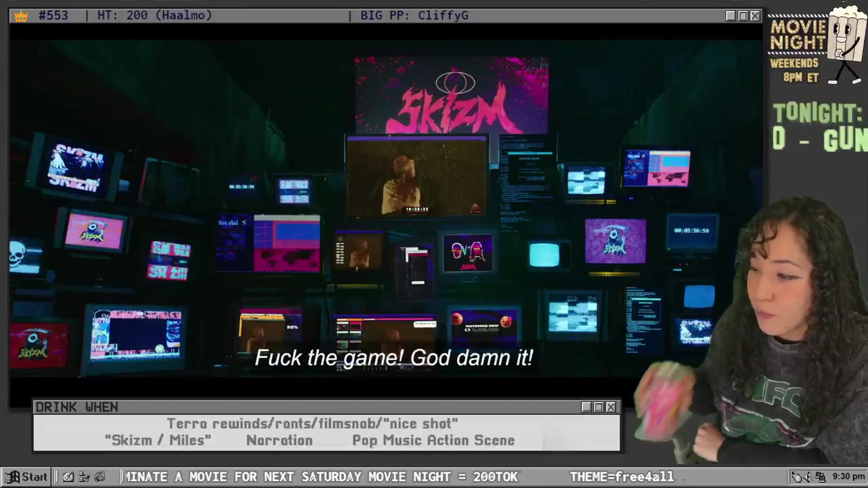Click the scrolling movie night ticker text
Screen dimensions: 868x488
[322, 477]
